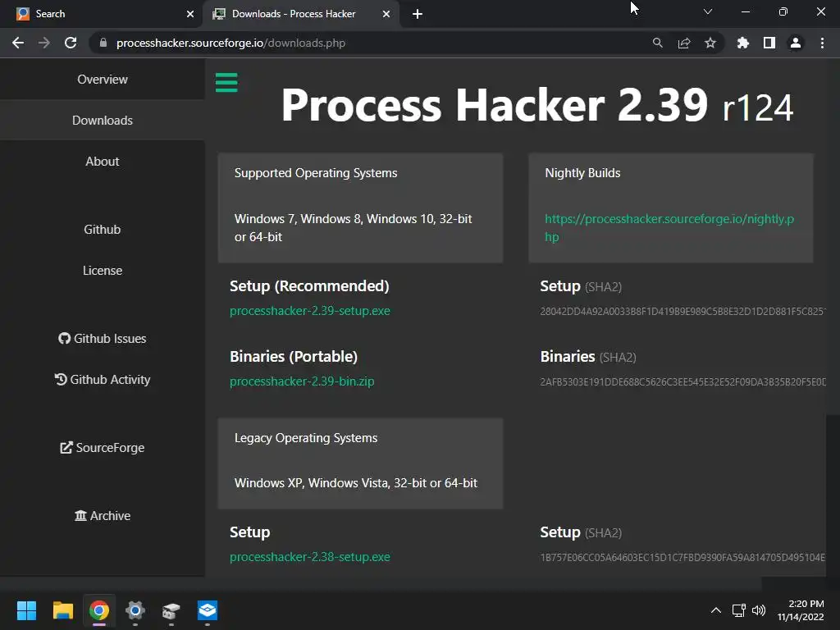The image size is (840, 630).
Task: Open the zoom magnifier icon in address bar
Action: (657, 43)
